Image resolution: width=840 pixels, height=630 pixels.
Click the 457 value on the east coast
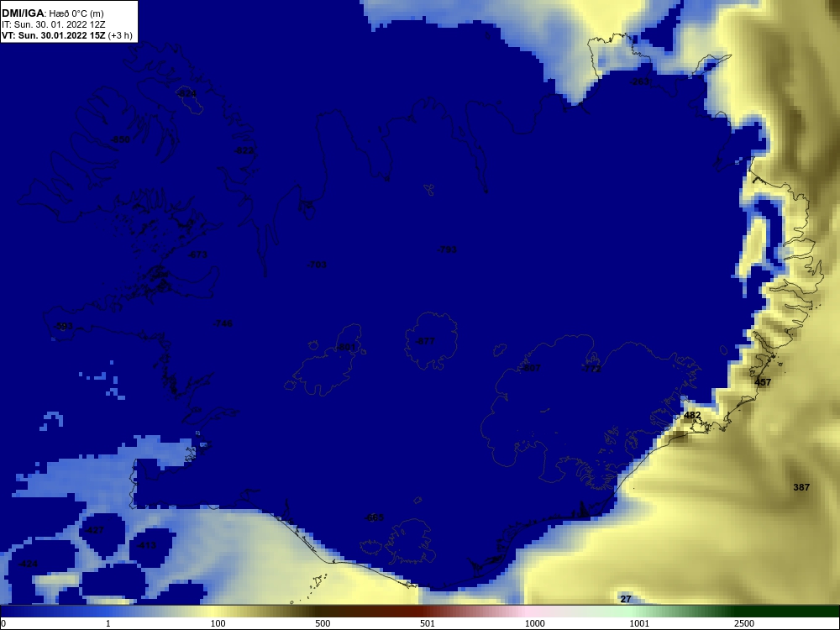(763, 382)
